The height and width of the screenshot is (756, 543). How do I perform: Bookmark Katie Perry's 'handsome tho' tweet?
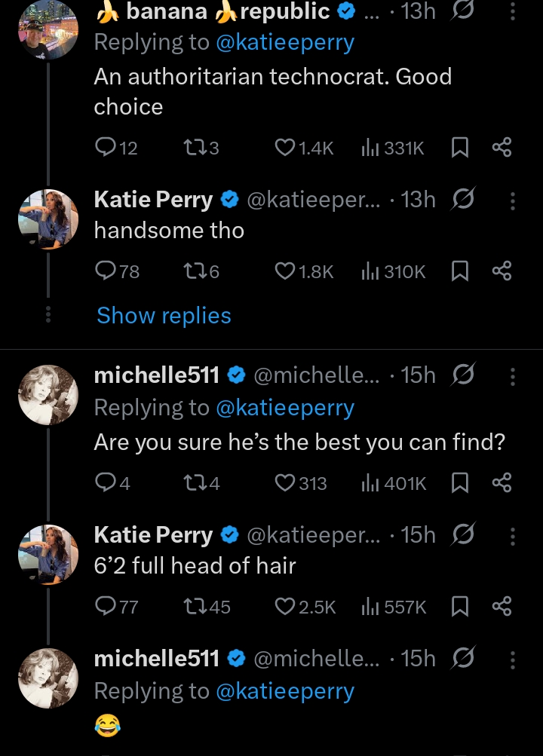click(459, 271)
